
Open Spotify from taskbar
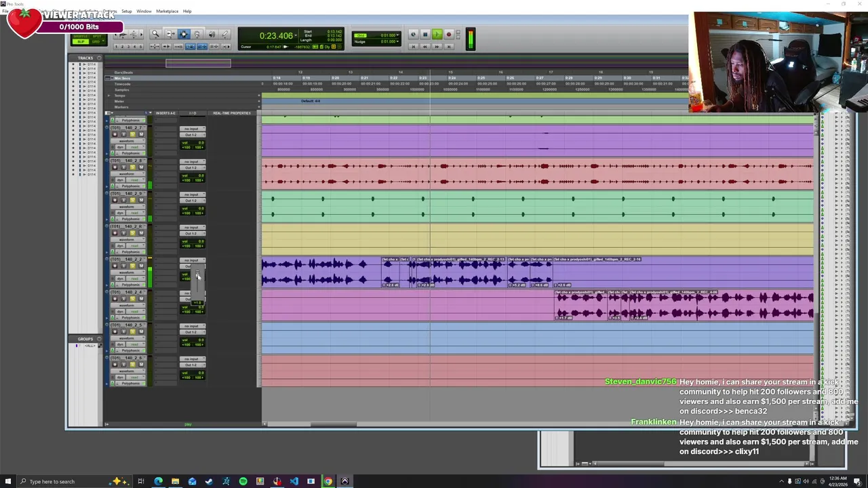(243, 481)
